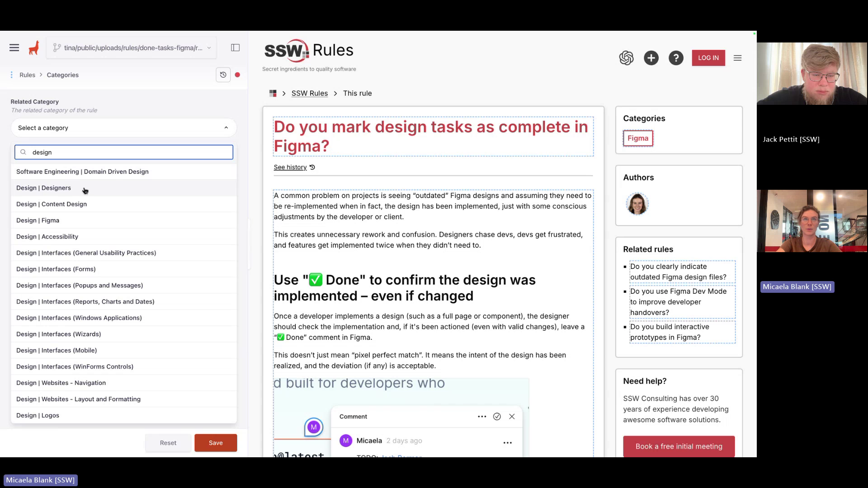Choose Design | Content Design category
This screenshot has width=868, height=488.
[x=123, y=204]
